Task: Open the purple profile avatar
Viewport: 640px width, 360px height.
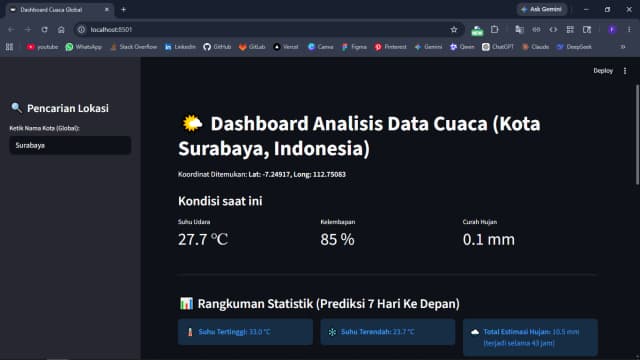Action: 612,29
